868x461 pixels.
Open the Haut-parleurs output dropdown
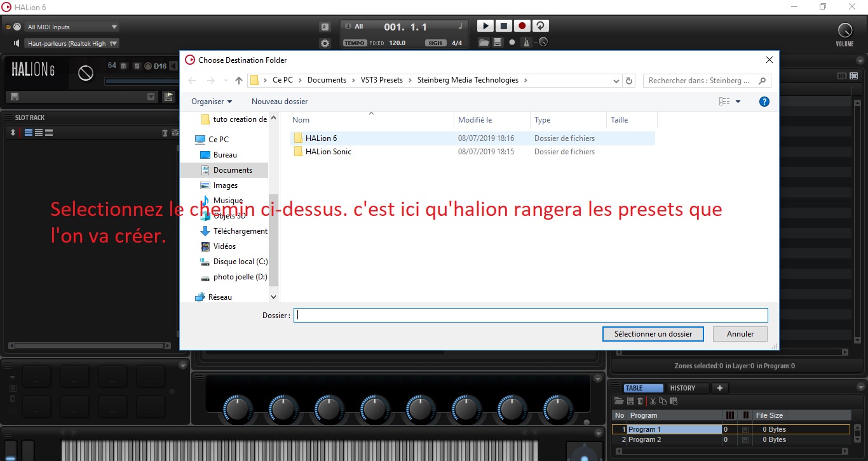click(71, 43)
